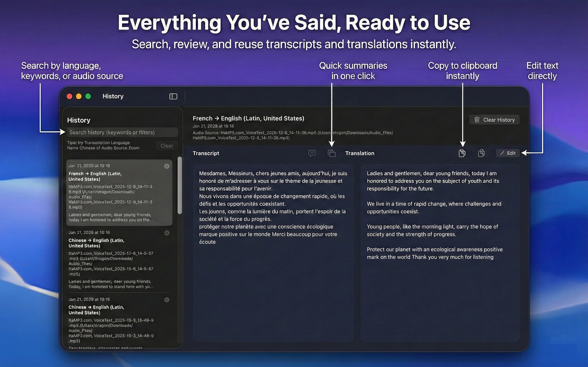The width and height of the screenshot is (588, 367).
Task: Remove the Jan 21, 2026 Chinese entry
Action: [167, 233]
